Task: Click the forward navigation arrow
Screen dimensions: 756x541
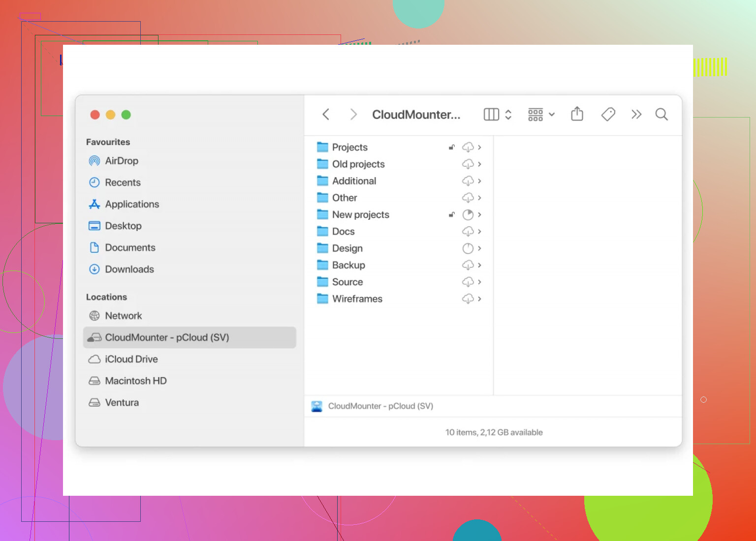Action: point(353,115)
